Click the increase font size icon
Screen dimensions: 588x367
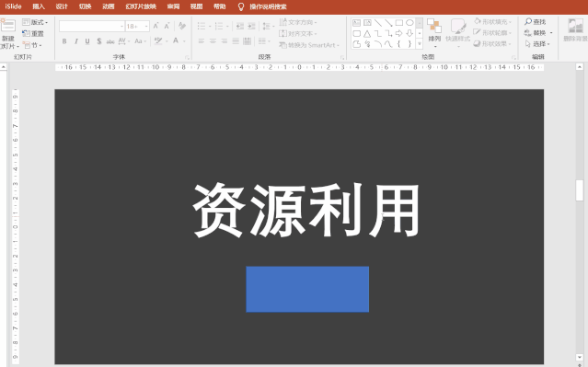156,26
